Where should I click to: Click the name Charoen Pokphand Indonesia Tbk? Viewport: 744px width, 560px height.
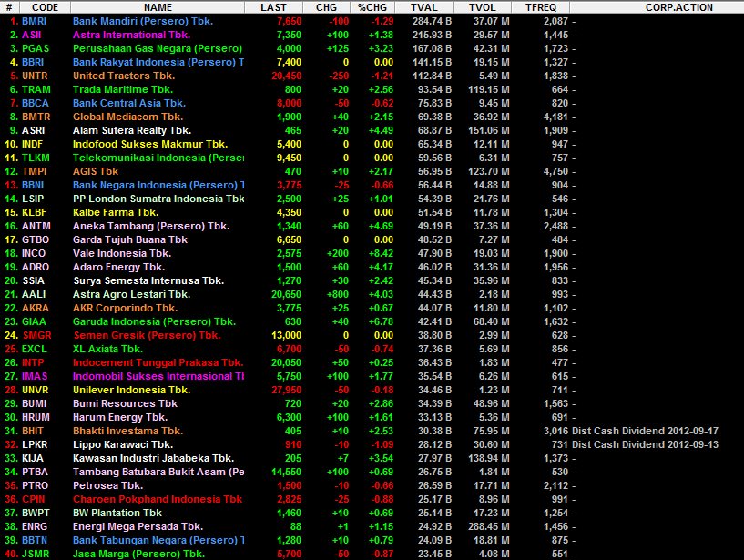tap(158, 500)
